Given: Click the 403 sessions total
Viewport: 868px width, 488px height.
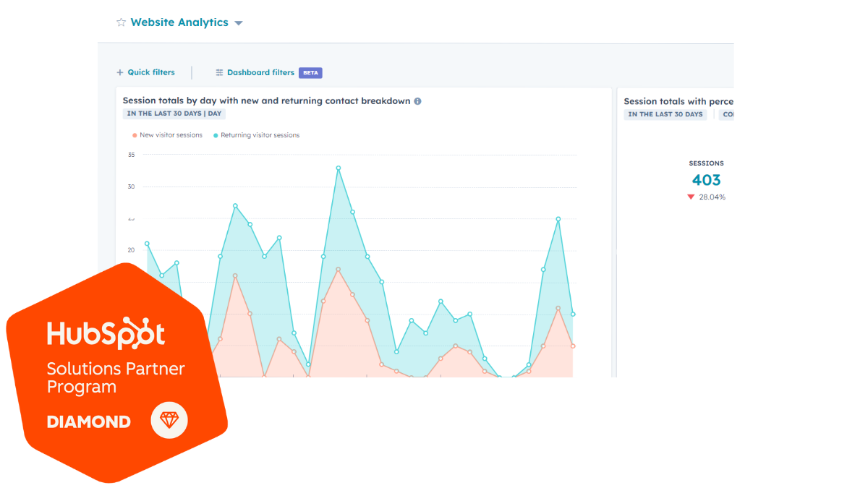Looking at the screenshot, I should pos(706,181).
